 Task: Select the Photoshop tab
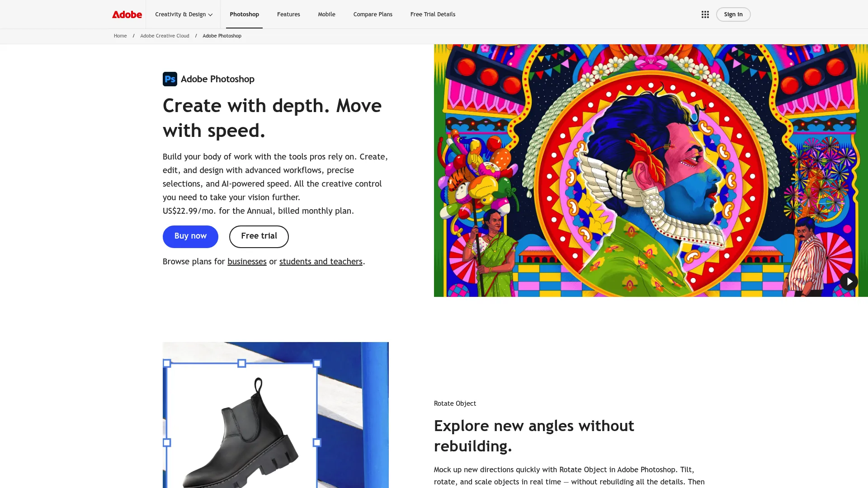click(x=244, y=14)
